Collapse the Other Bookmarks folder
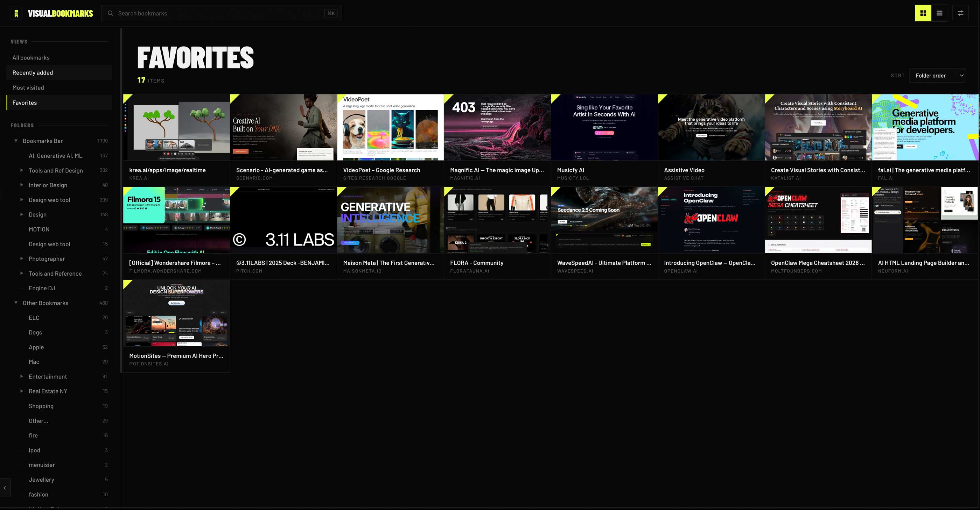This screenshot has width=980, height=510. point(16,303)
